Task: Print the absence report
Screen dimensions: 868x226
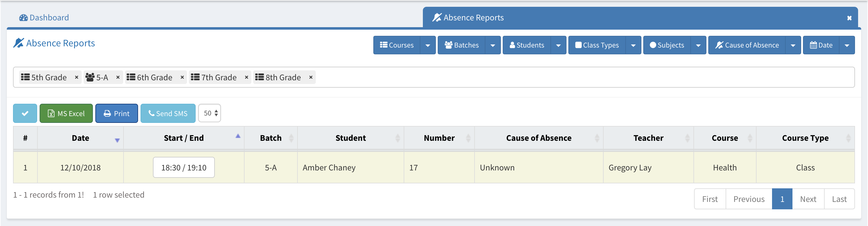Action: coord(117,113)
